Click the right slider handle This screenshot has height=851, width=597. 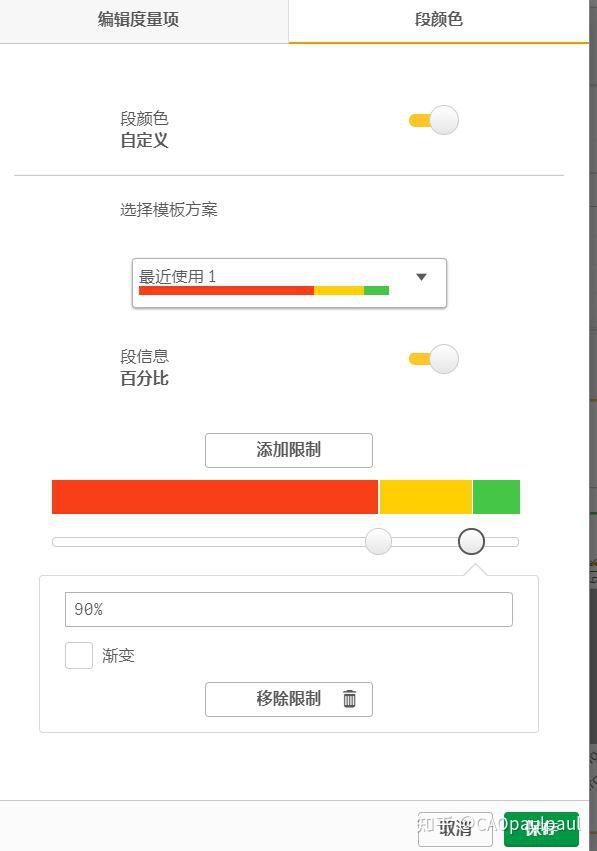pos(471,541)
